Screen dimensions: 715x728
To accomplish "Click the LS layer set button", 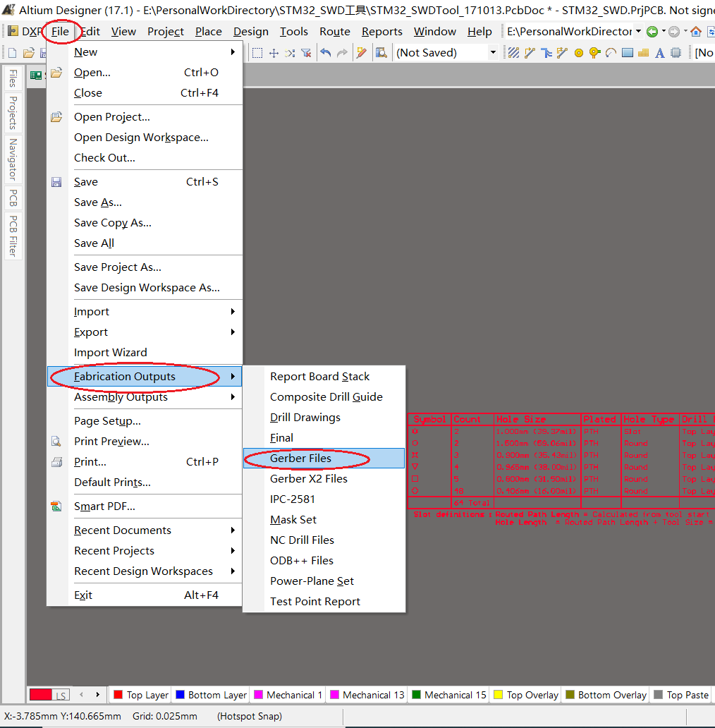I will (61, 695).
